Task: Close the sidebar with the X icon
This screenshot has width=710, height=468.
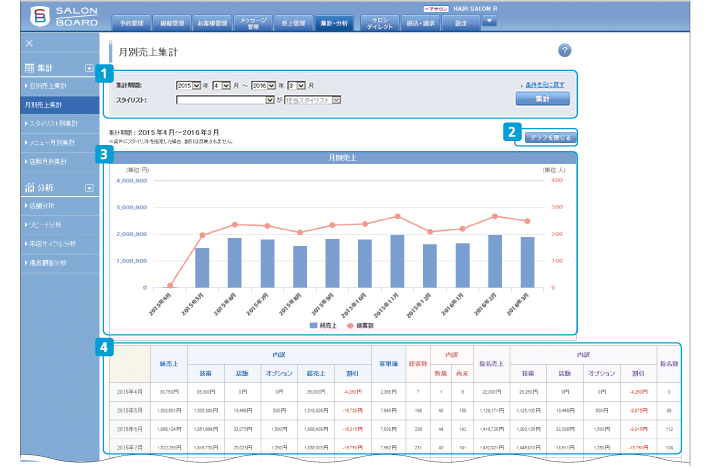Action: [29, 44]
